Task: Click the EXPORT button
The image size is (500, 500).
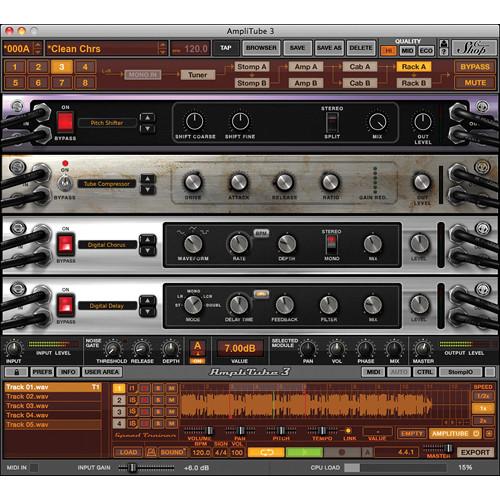Action: [475, 452]
